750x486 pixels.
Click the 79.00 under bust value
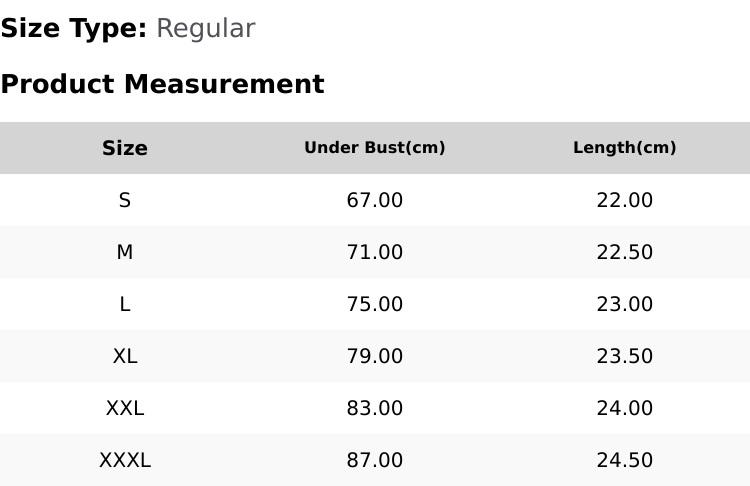(375, 356)
